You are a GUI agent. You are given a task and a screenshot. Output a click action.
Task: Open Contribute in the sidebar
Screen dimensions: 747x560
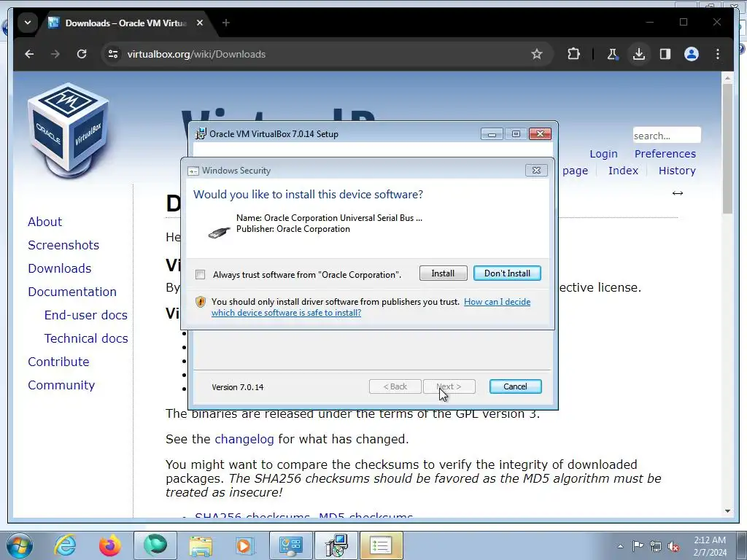58,362
